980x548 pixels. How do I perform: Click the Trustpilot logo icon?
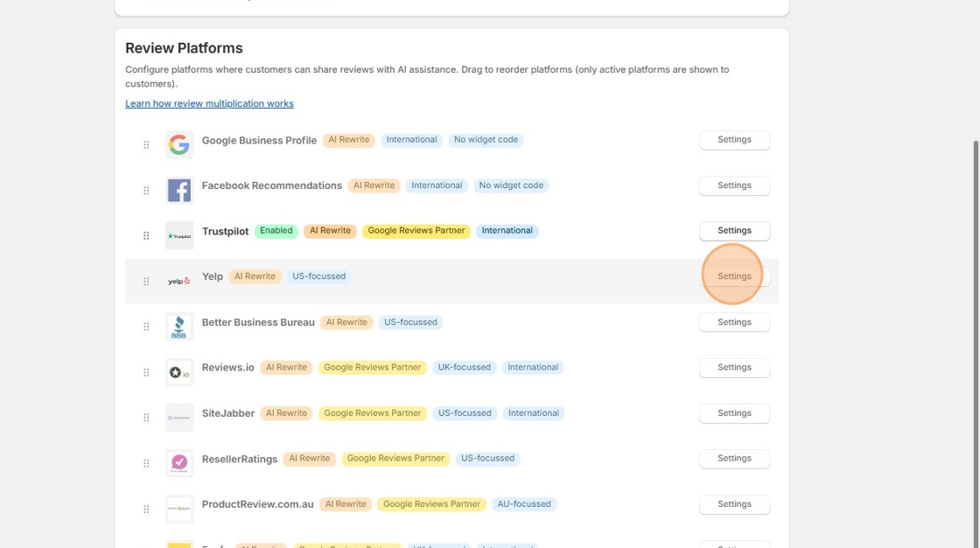point(179,235)
